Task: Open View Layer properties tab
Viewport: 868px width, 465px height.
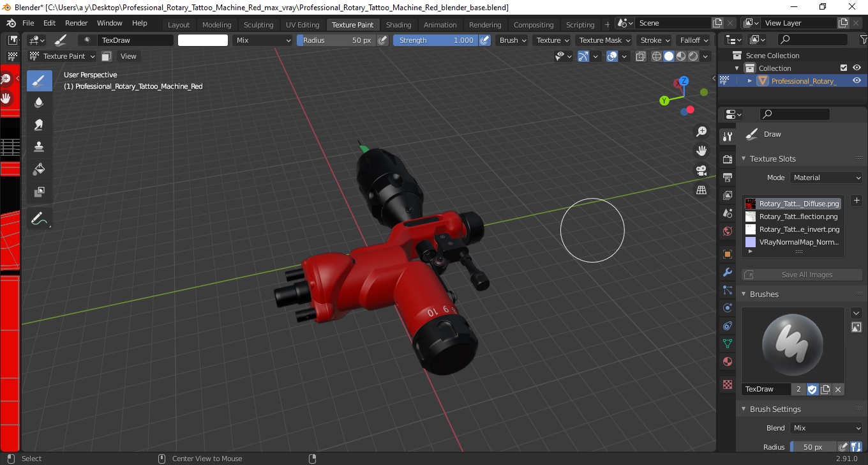Action: (727, 195)
